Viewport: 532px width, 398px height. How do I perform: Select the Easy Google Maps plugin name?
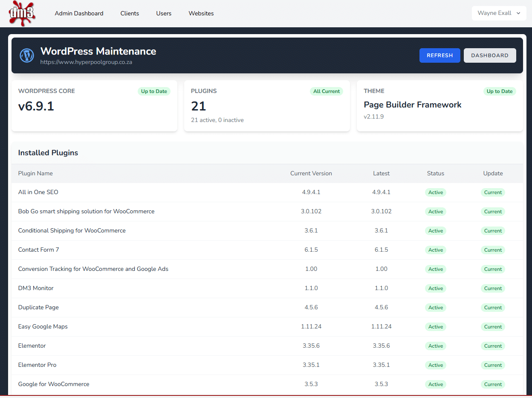43,327
